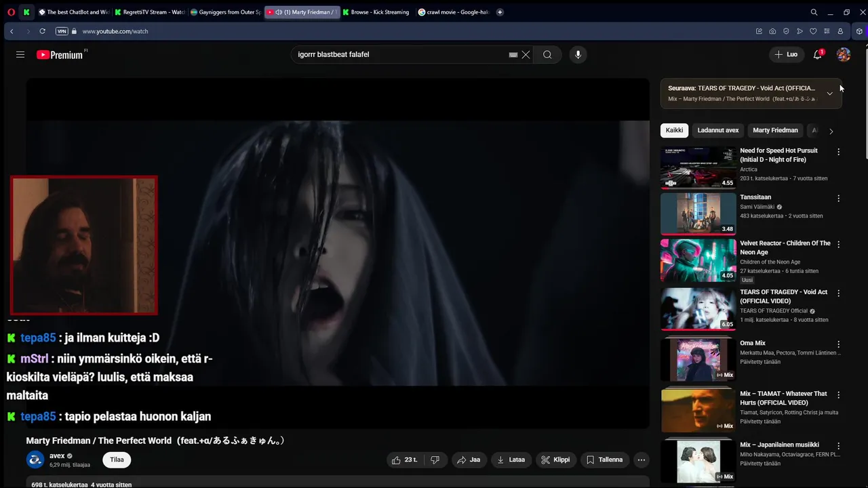Open Need for Speed Hot Pursuit thumbnail
Viewport: 868px width, 488px height.
[x=698, y=167]
